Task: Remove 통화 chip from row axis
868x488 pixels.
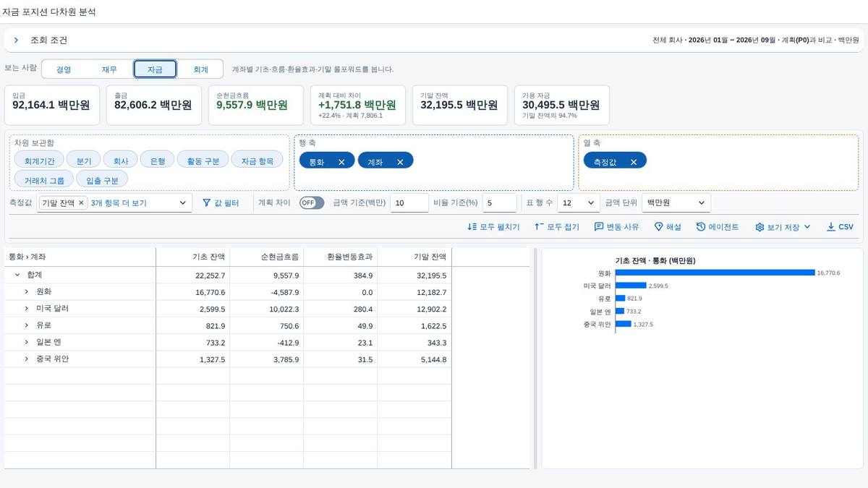Action: click(x=341, y=162)
